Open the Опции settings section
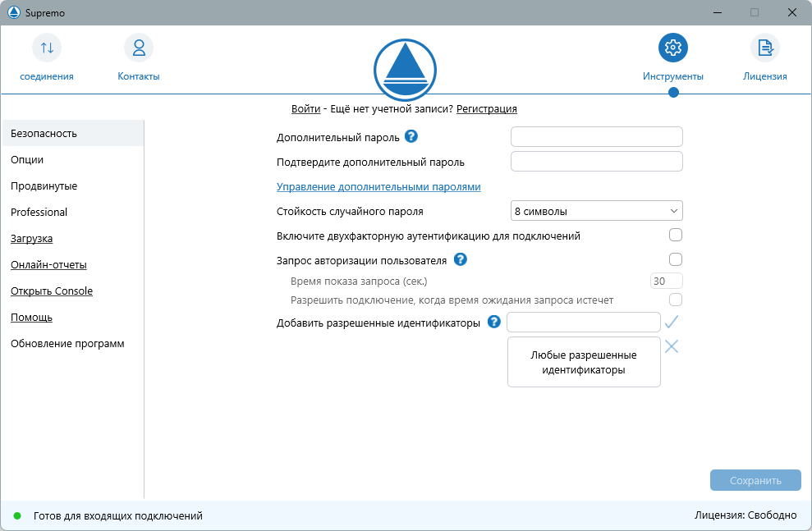Screen dimensions: 812x531 (72, 159)
